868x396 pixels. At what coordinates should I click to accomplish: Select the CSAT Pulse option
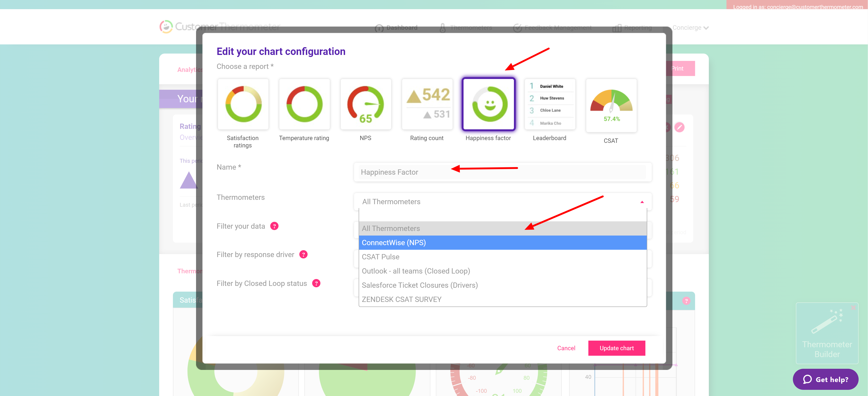pyautogui.click(x=502, y=257)
